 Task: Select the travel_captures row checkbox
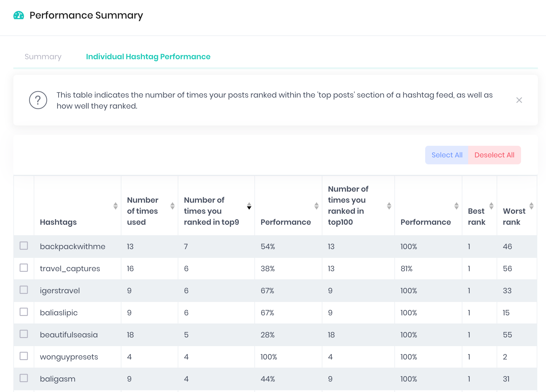coord(24,268)
